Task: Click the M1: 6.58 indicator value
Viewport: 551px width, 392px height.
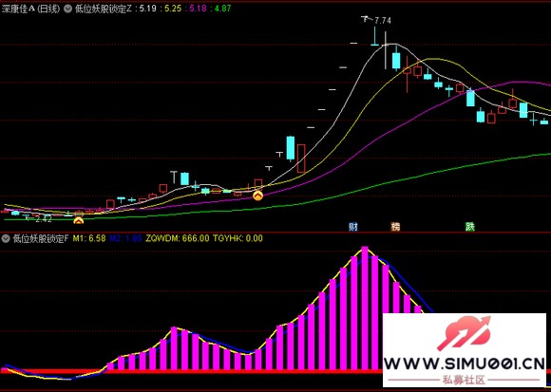Action: [89, 238]
